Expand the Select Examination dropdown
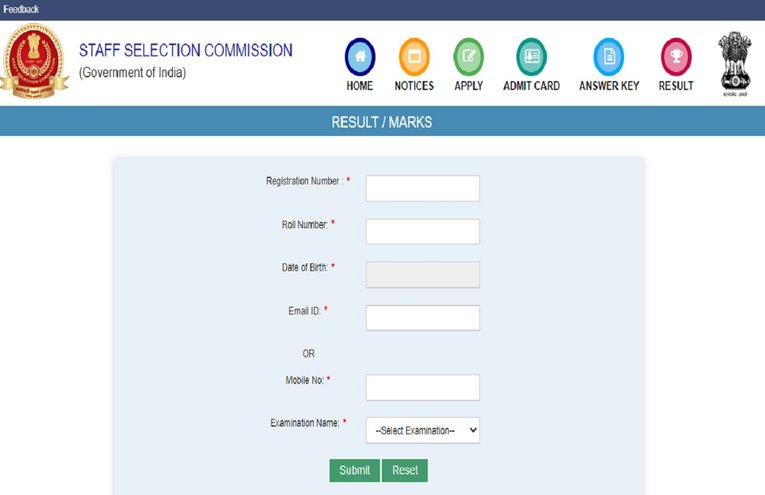Viewport: 765px width, 495px height. tap(423, 430)
